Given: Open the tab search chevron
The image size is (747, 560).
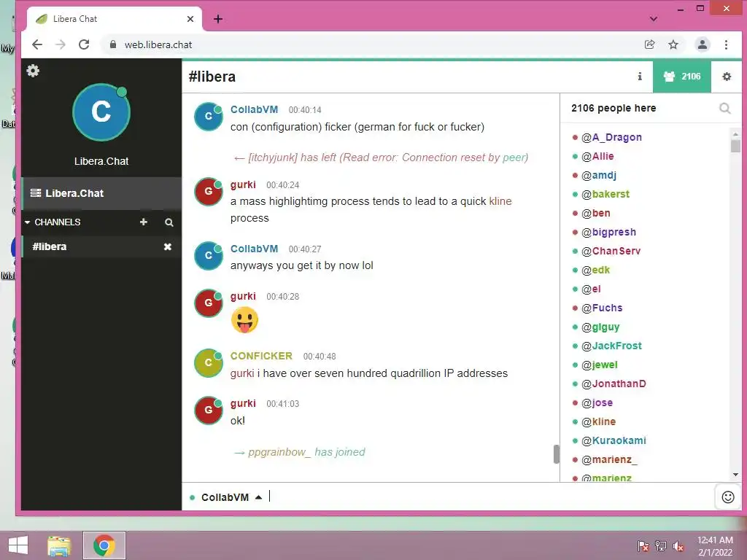Looking at the screenshot, I should (654, 19).
